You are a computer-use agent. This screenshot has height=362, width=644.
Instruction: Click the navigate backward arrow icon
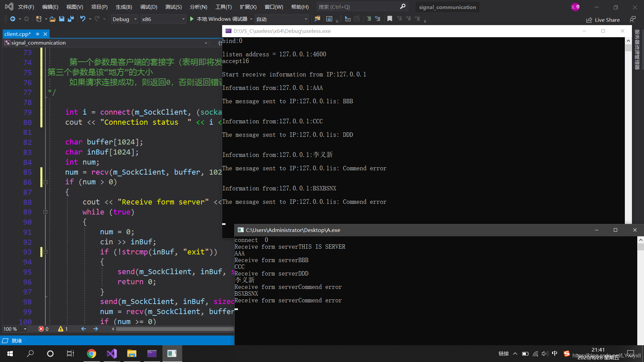pos(13,19)
